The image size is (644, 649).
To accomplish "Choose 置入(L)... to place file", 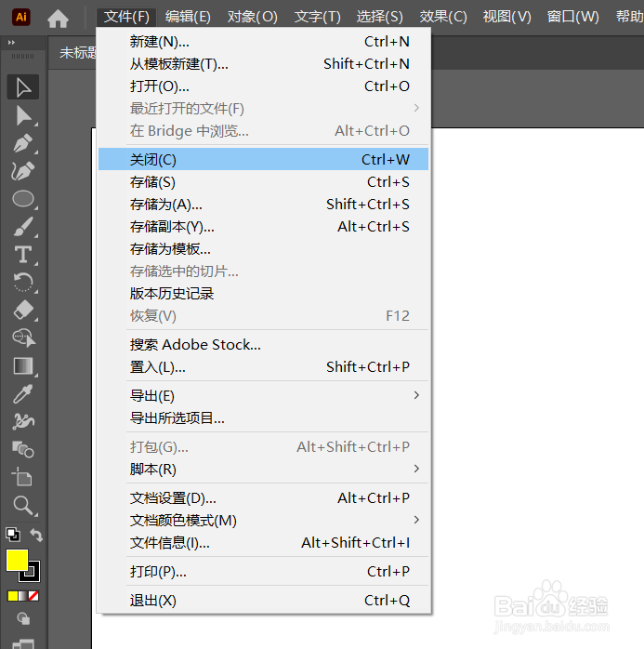I will pos(263,366).
